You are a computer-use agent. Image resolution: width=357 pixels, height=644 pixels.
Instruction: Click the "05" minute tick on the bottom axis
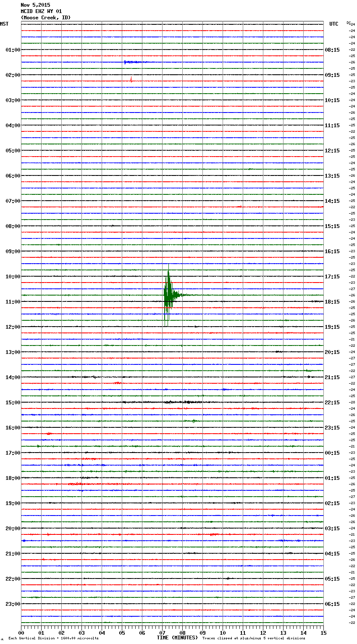(x=122, y=633)
